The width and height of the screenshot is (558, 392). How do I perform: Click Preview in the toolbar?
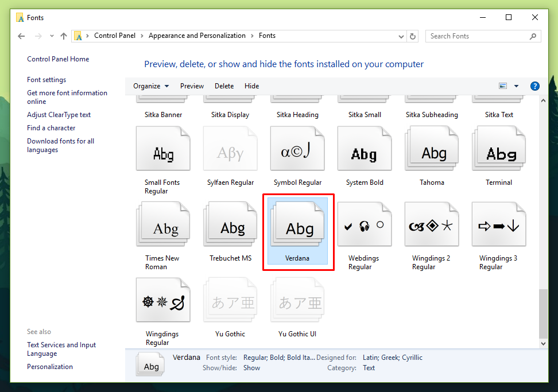(192, 86)
